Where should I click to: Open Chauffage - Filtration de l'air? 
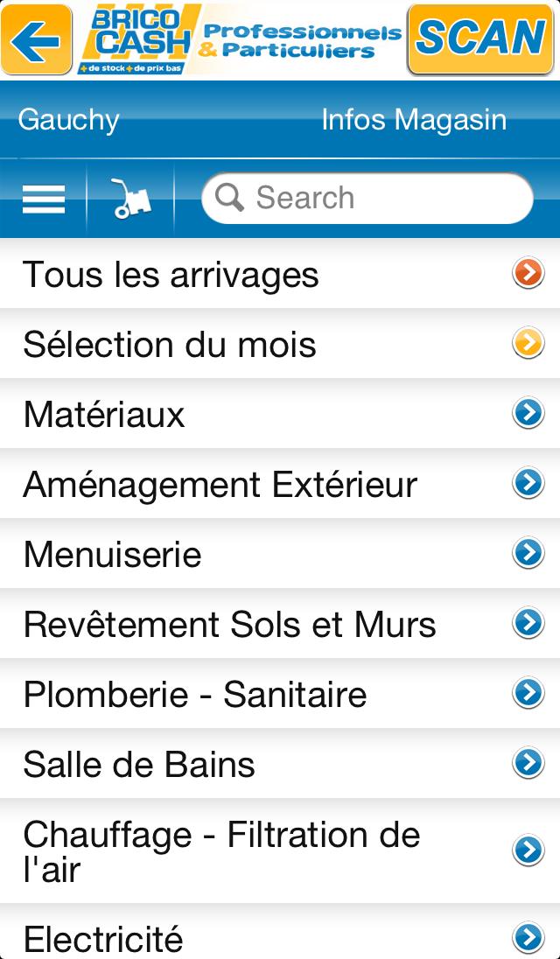click(221, 851)
